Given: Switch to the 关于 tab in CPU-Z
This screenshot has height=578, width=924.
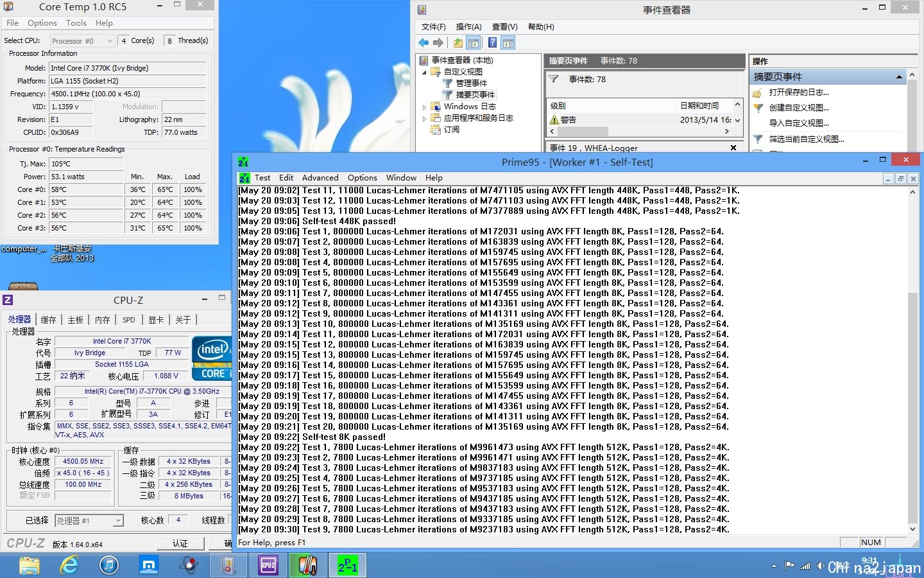Looking at the screenshot, I should 183,320.
